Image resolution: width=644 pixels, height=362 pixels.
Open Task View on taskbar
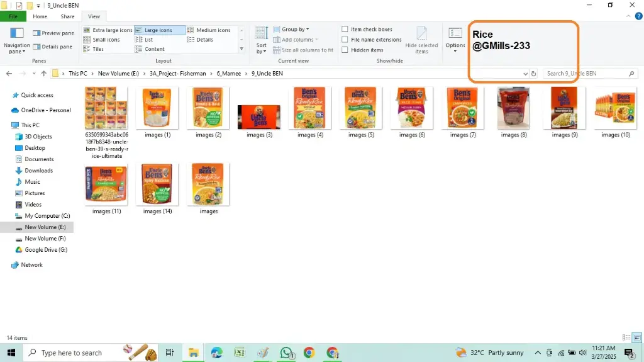click(169, 353)
